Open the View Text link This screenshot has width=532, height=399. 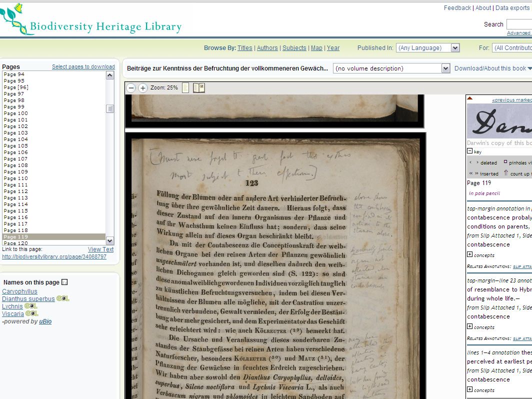[100, 249]
